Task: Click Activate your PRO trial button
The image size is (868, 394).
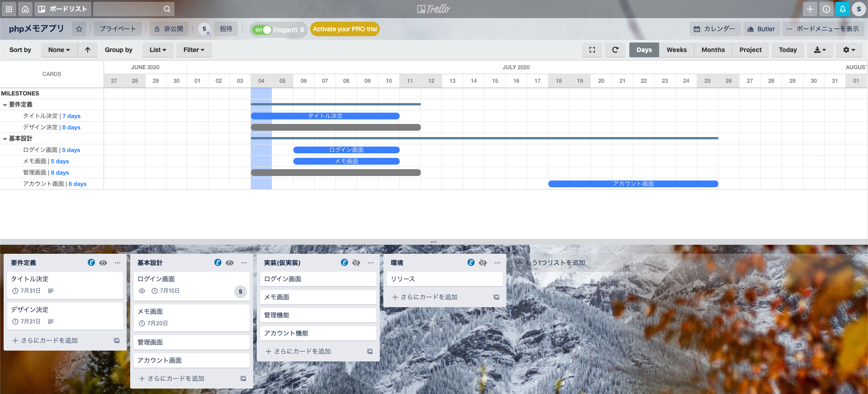Action: [x=344, y=29]
